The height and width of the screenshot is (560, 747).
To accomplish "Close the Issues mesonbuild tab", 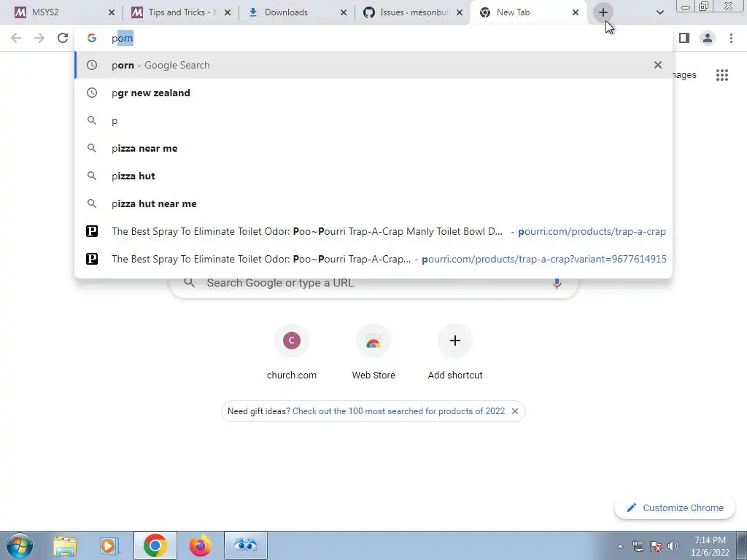I will pyautogui.click(x=460, y=12).
